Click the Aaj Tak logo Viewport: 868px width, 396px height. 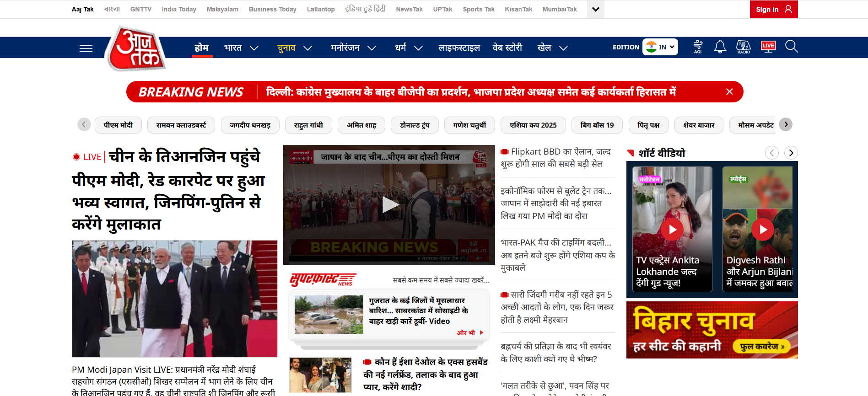click(136, 48)
